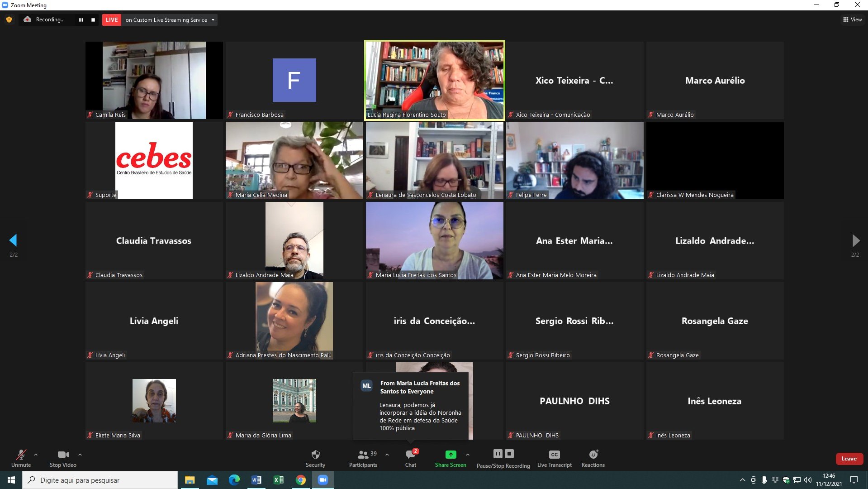The image size is (868, 489).
Task: Expand the audio options arrow beside Unmute
Action: [36, 455]
